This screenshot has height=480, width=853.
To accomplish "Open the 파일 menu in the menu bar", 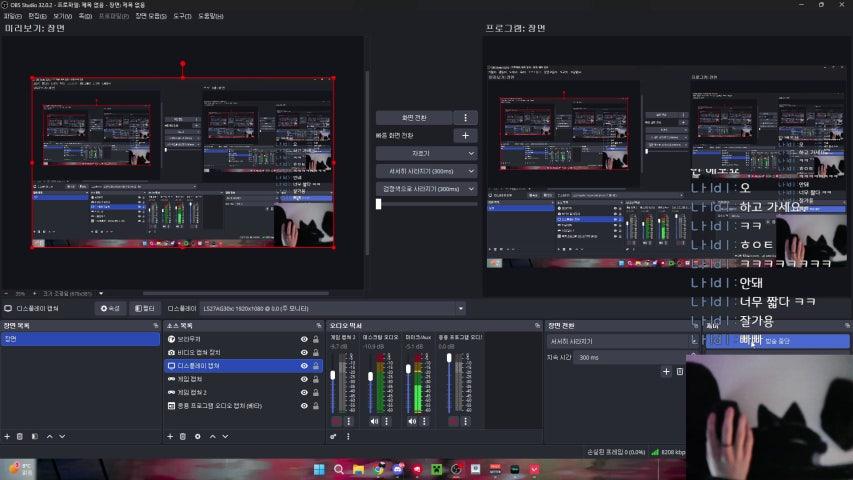I will point(12,17).
